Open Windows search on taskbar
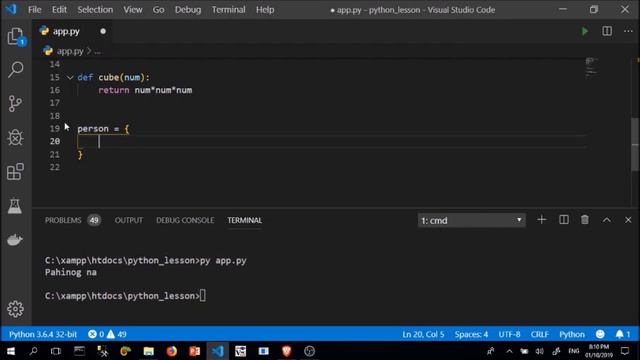Screen dimensions: 640x360 tap(33, 351)
